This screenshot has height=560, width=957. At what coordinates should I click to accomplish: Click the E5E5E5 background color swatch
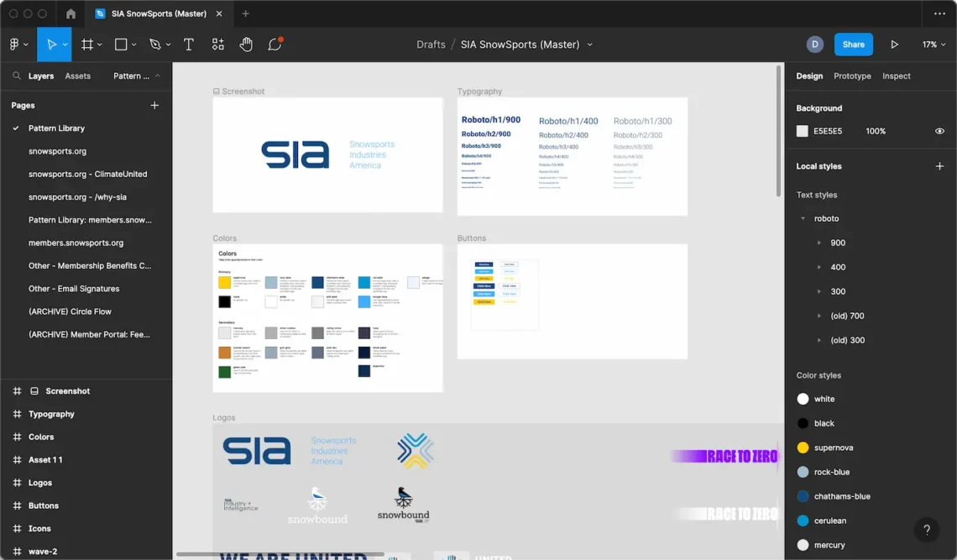802,131
